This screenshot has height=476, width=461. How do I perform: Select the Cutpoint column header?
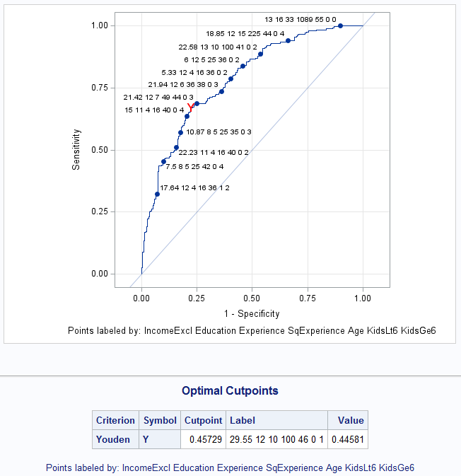pos(203,420)
